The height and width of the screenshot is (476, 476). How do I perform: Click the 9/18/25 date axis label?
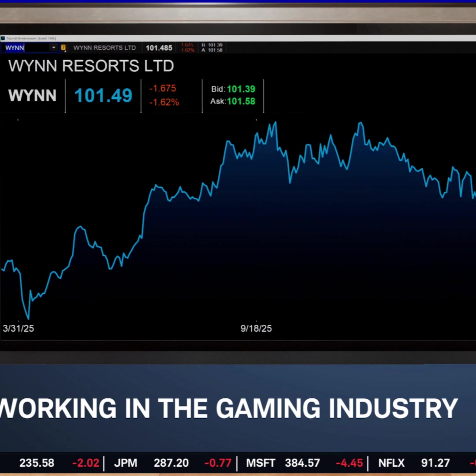coord(256,329)
